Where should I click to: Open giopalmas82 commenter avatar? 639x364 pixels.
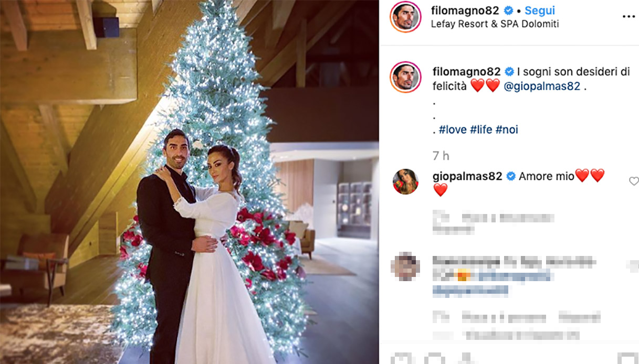pos(405,181)
